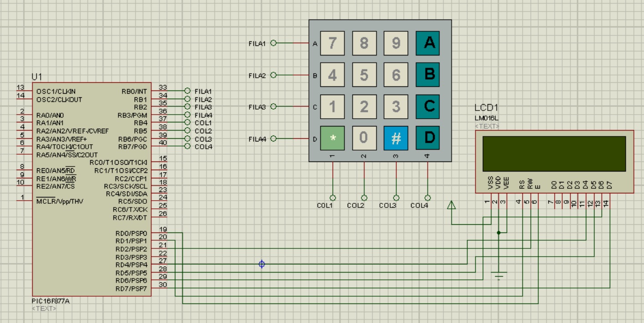Select the <TEXT> placeholder under LM016L
Viewport: 644px width, 323px height.
[x=487, y=126]
